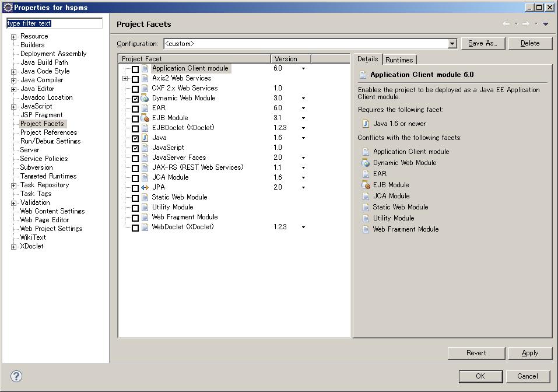Click the Application Client module list icon
558x392 pixels.
coord(145,68)
